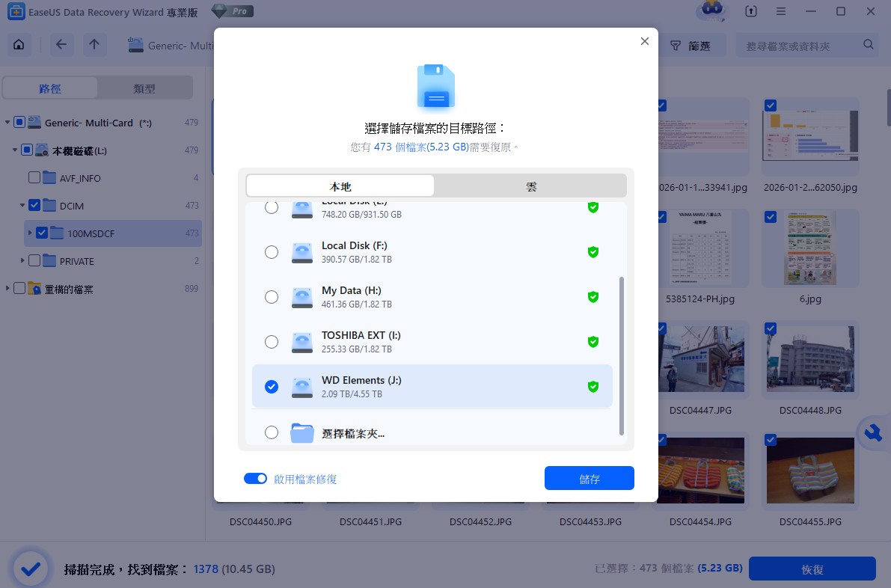891x588 pixels.
Task: Uncheck the DCIM folder checkbox
Action: [34, 205]
